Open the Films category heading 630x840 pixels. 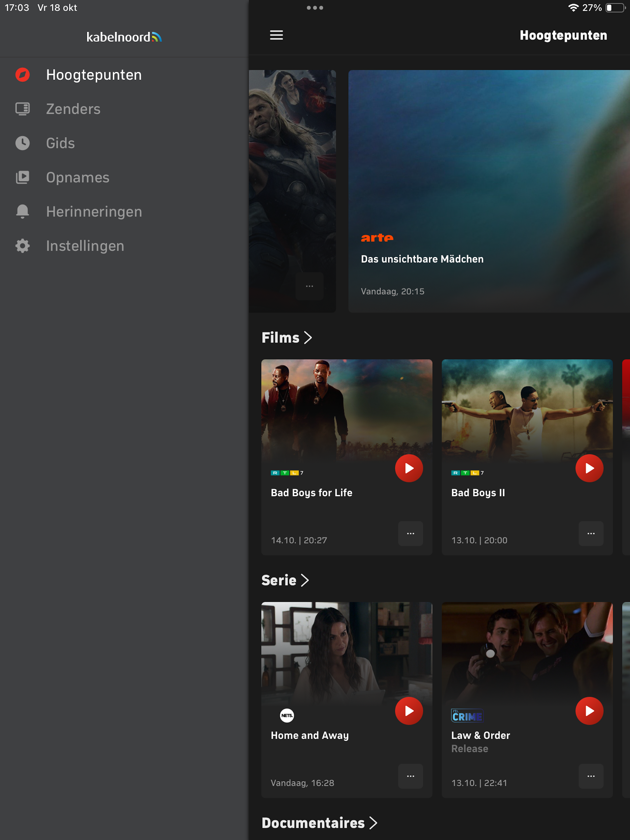(281, 338)
